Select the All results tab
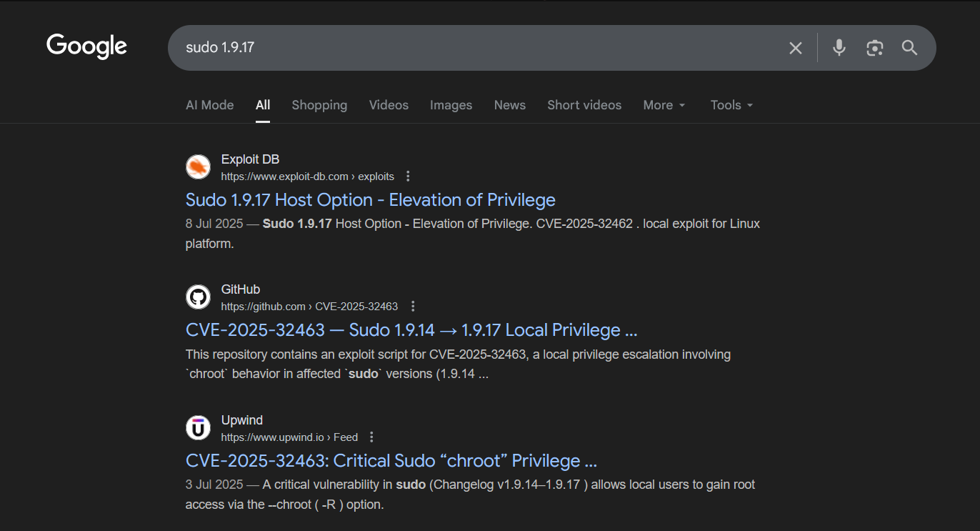Screen dimensions: 980x531 (263, 105)
